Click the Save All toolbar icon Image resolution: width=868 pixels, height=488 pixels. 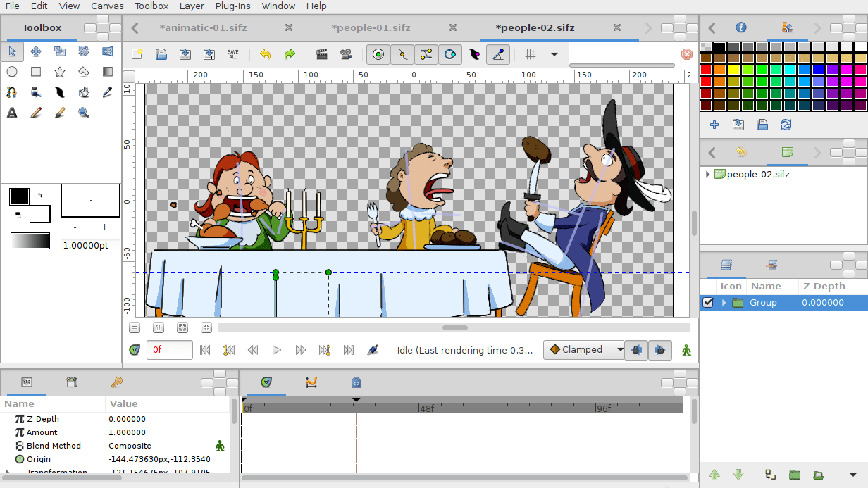(233, 54)
